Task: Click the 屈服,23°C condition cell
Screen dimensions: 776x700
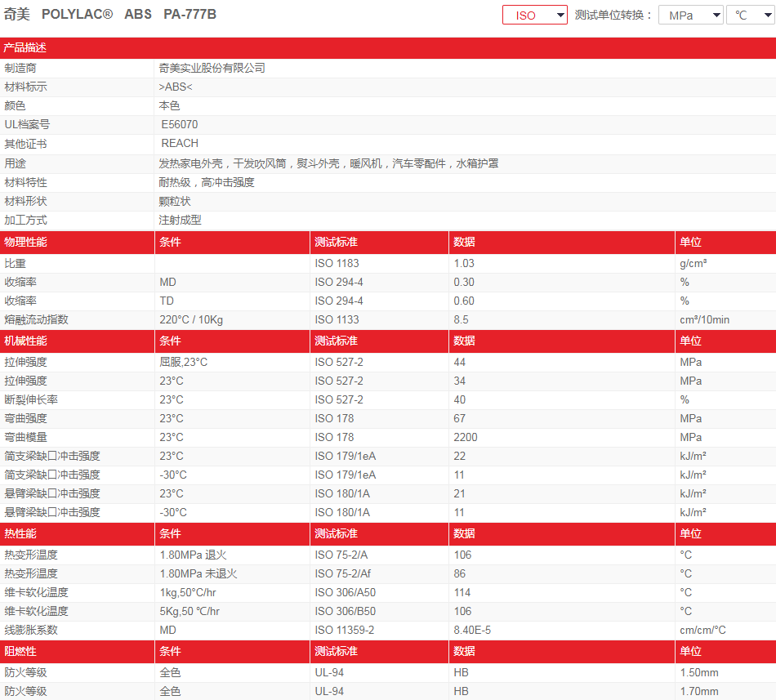Action: [x=183, y=362]
